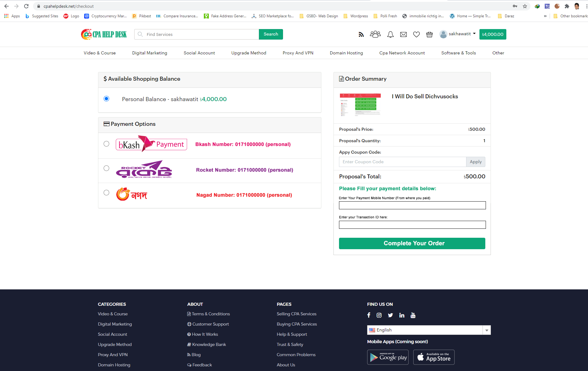588x371 pixels.
Task: Choose the Rocket payment radio option
Action: click(106, 168)
